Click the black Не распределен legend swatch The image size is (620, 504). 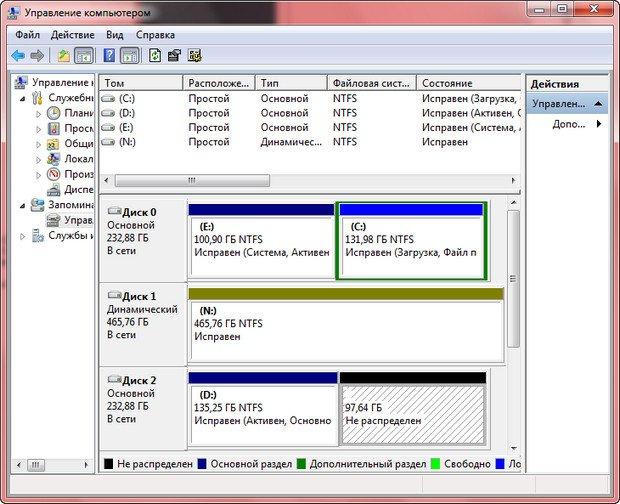coord(108,464)
